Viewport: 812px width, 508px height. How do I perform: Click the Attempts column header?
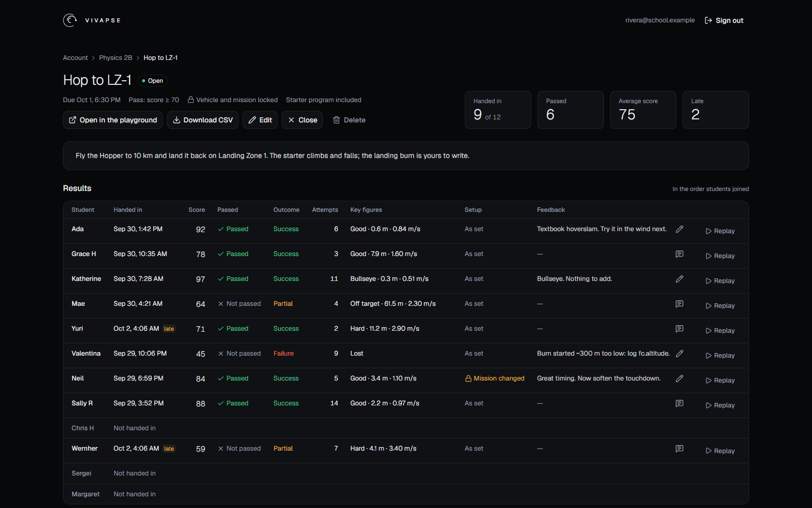325,210
